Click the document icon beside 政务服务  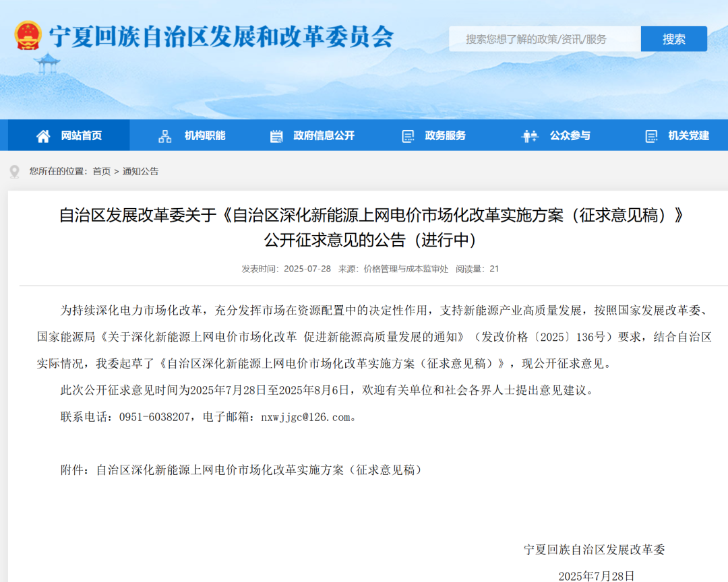(x=408, y=136)
